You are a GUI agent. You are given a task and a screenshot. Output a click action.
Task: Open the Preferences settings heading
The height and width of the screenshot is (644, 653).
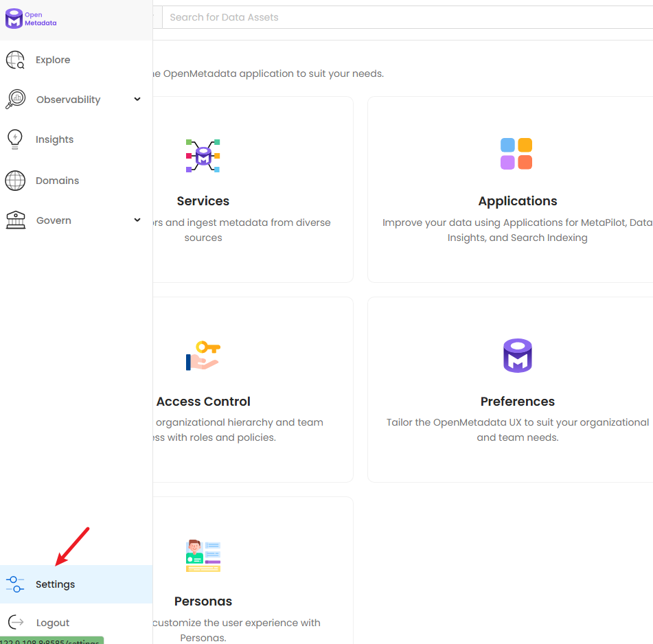pos(518,402)
